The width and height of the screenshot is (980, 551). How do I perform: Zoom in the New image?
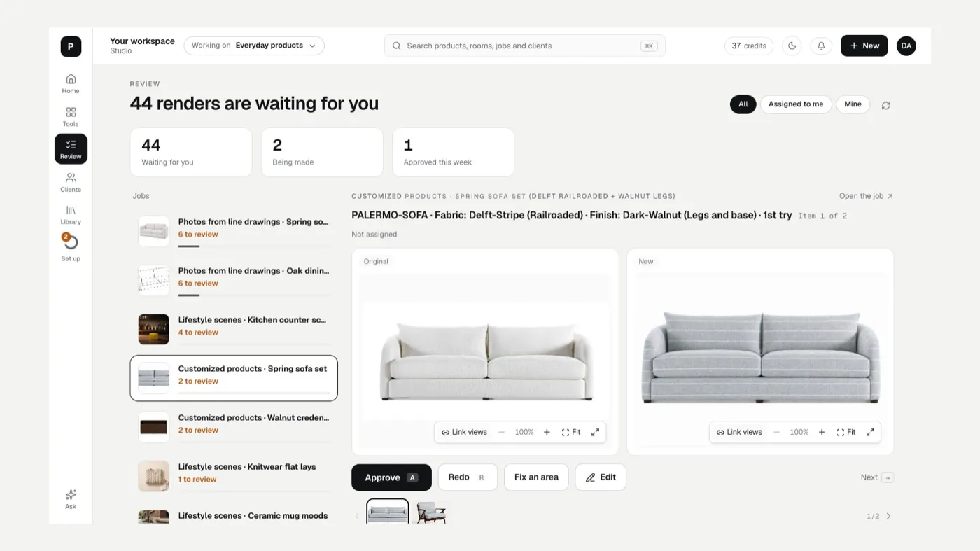pyautogui.click(x=822, y=432)
